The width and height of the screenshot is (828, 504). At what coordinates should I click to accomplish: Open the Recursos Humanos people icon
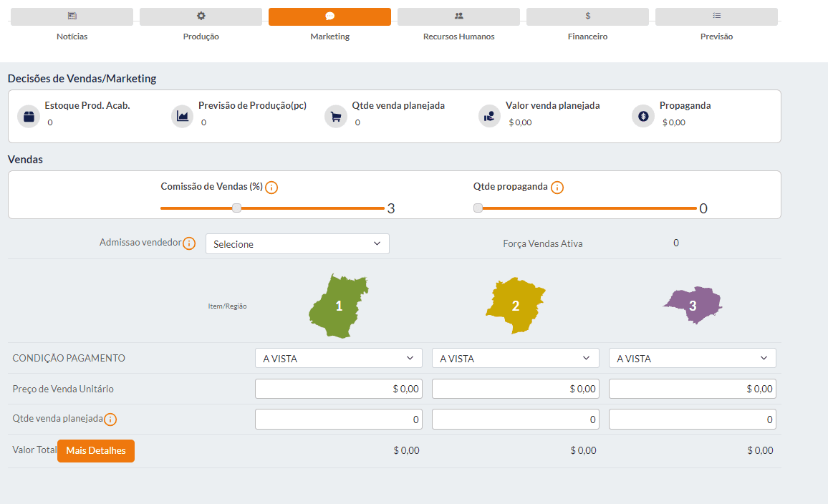[458, 16]
